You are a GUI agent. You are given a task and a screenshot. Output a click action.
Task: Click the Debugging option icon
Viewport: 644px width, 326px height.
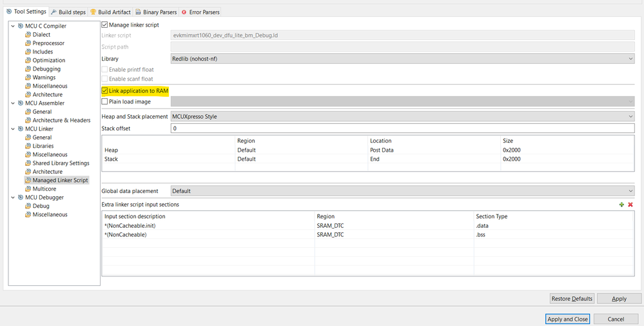tap(28, 69)
